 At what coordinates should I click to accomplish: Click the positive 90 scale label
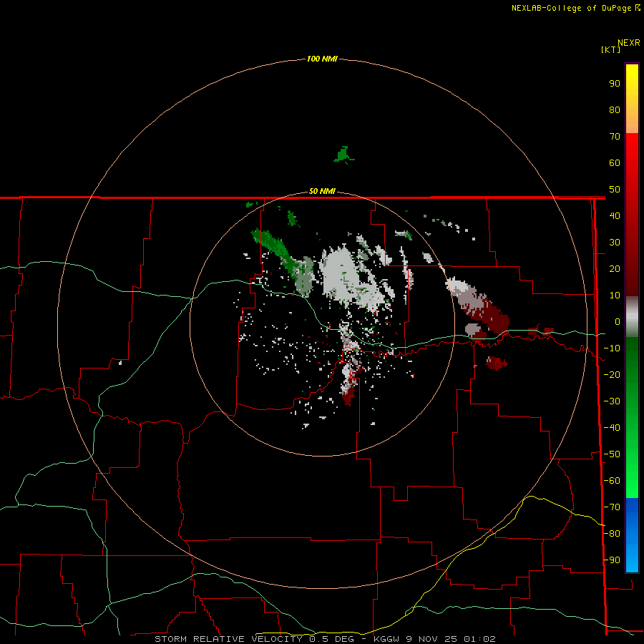pyautogui.click(x=615, y=84)
